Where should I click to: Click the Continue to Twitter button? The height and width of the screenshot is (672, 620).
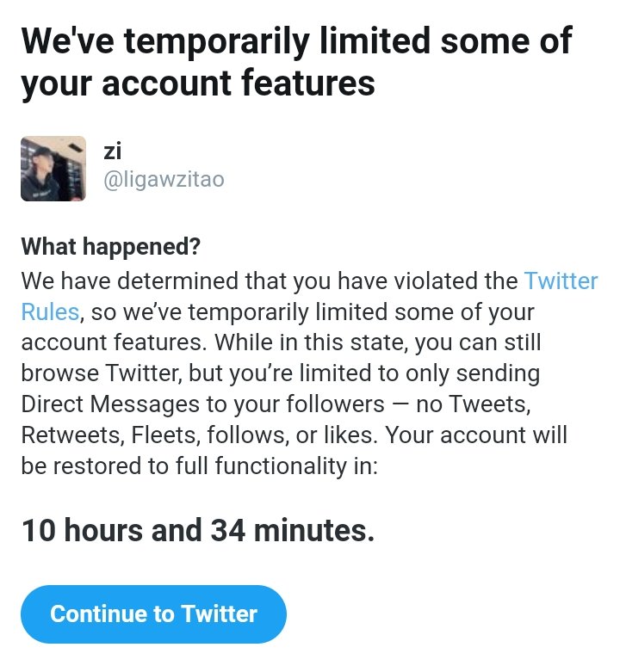click(153, 613)
